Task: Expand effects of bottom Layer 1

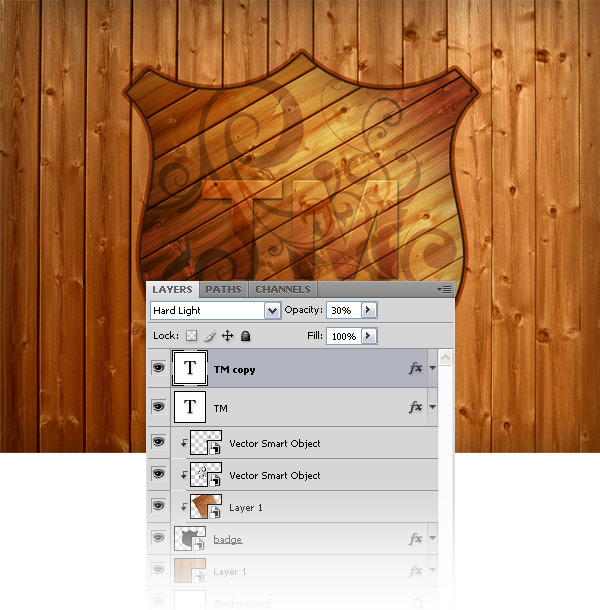Action: (433, 570)
